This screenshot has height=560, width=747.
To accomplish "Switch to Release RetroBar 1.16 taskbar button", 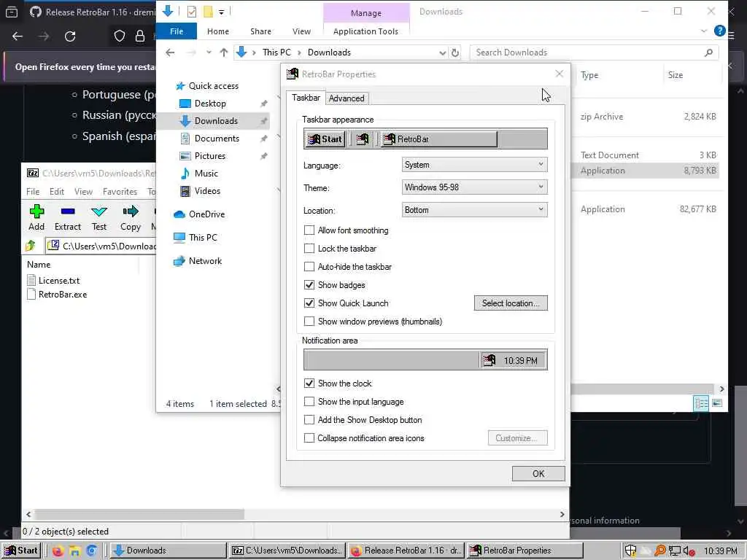I will [x=406, y=551].
